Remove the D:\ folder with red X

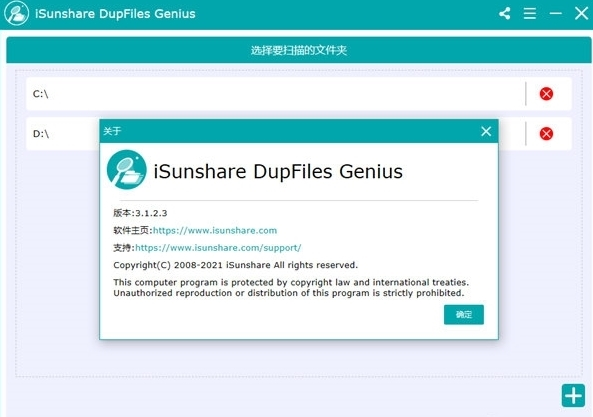[x=546, y=133]
